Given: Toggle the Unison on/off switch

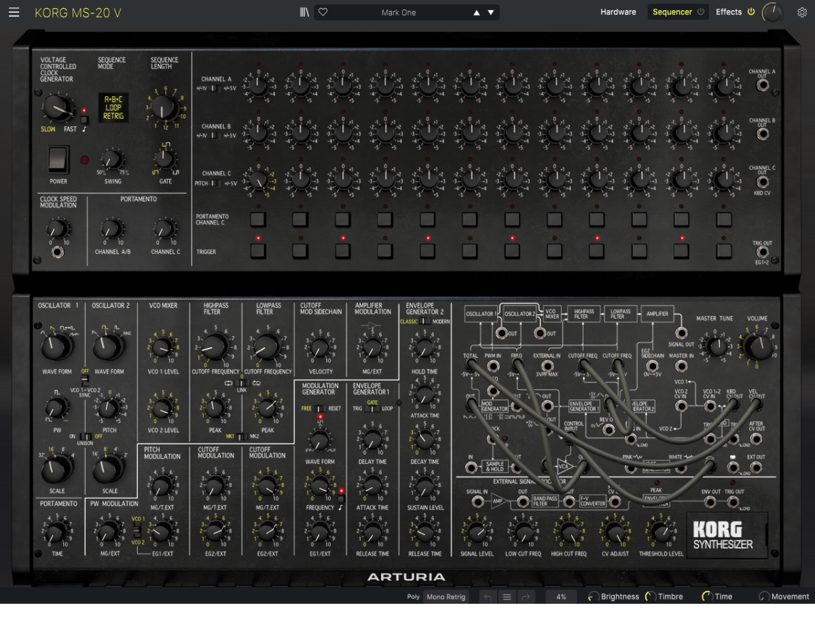Looking at the screenshot, I should (x=86, y=436).
